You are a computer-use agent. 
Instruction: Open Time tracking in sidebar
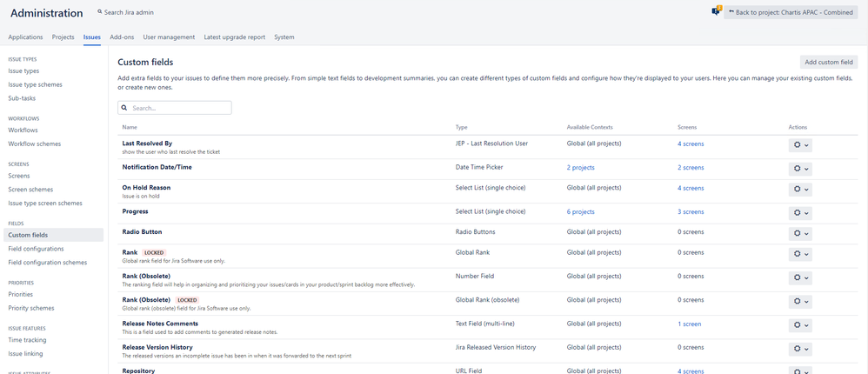click(x=28, y=340)
